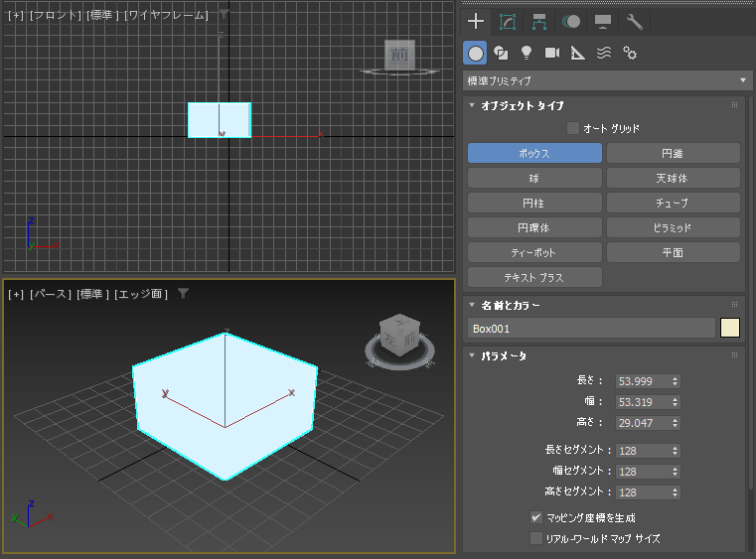This screenshot has width=756, height=559.
Task: Open the 標準プリミティブ dropdown list
Action: [607, 80]
